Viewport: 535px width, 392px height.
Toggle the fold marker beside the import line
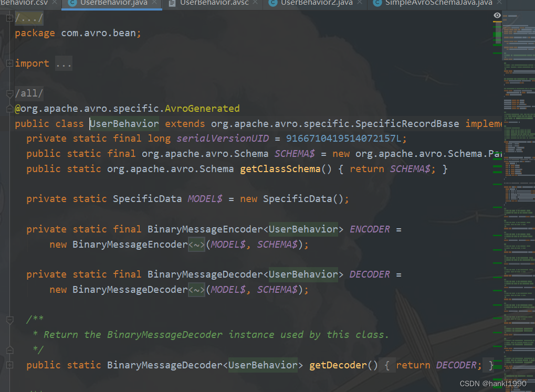pos(9,63)
